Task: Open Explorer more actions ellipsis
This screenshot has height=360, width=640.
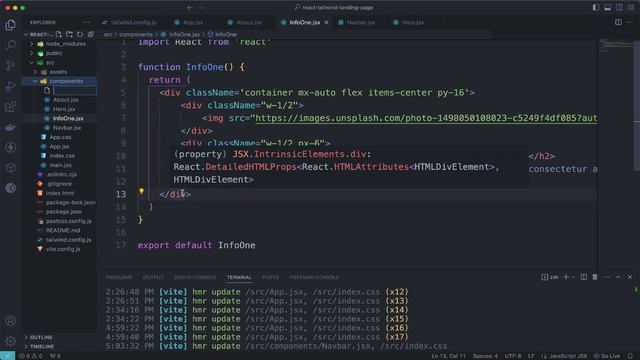Action: (x=86, y=22)
